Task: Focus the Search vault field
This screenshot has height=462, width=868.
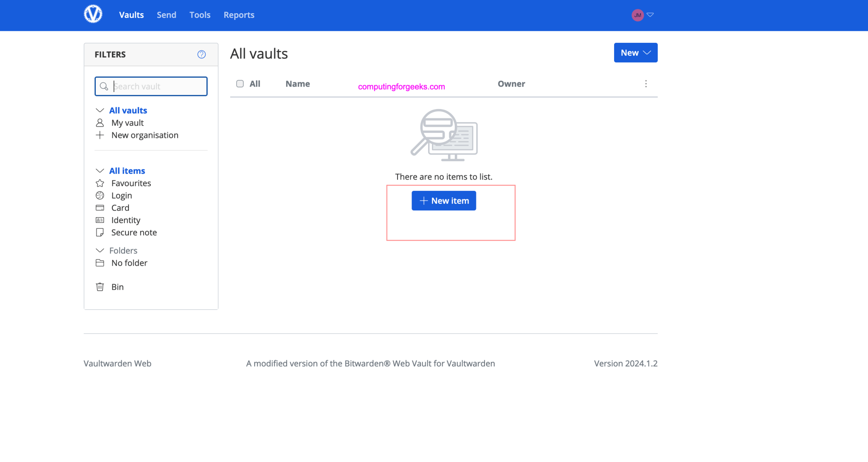Action: (151, 87)
